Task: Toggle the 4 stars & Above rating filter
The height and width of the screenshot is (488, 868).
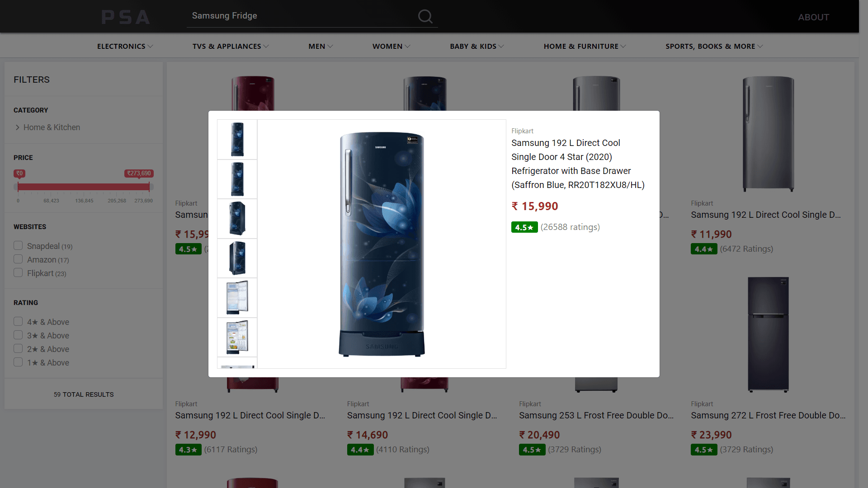Action: (x=18, y=322)
